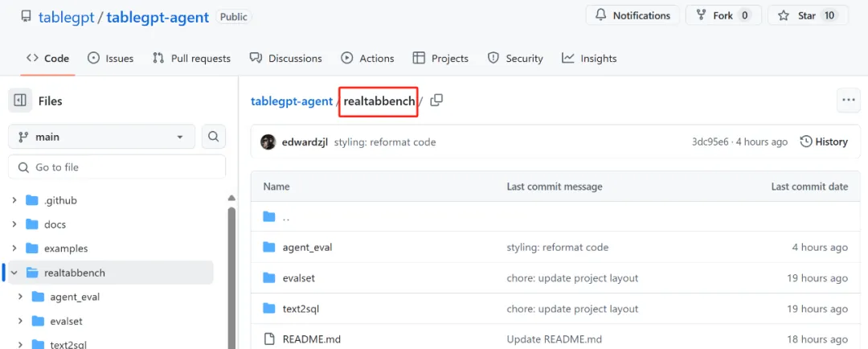Open the tablegpt-agent repository title link
This screenshot has height=349, width=868.
tap(158, 17)
